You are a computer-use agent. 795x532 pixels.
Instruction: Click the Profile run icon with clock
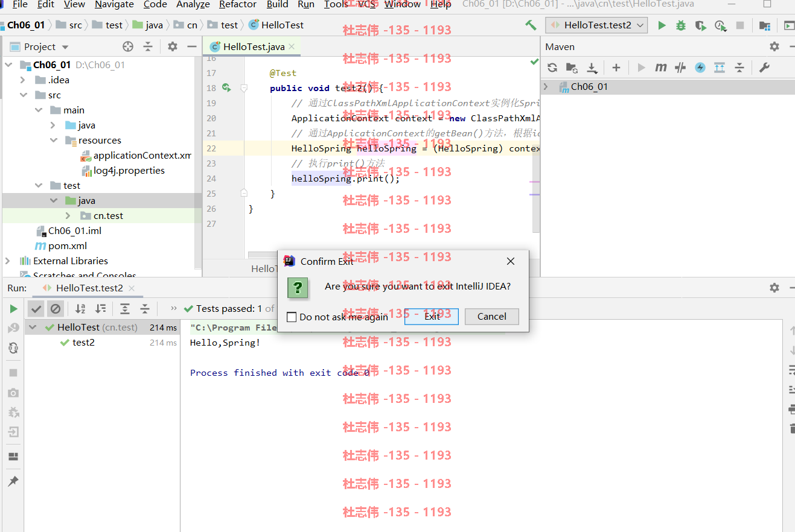point(720,25)
